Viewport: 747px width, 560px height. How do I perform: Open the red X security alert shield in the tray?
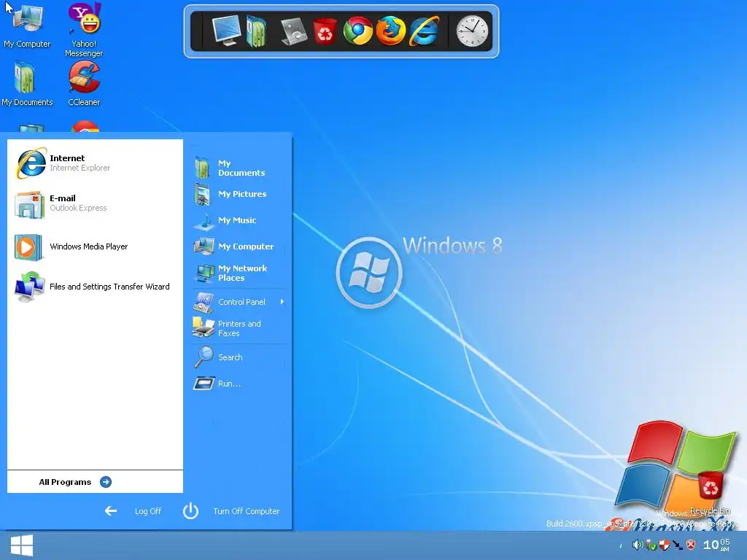tap(691, 544)
